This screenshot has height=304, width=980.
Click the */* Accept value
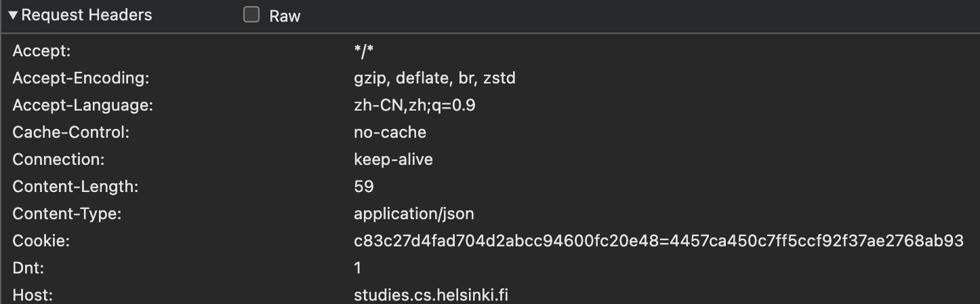pyautogui.click(x=364, y=51)
